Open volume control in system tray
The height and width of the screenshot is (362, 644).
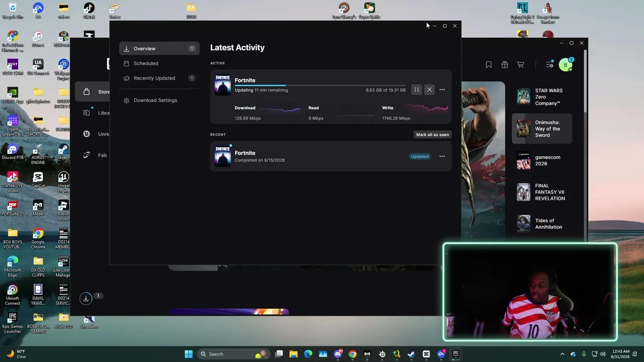[603, 354]
